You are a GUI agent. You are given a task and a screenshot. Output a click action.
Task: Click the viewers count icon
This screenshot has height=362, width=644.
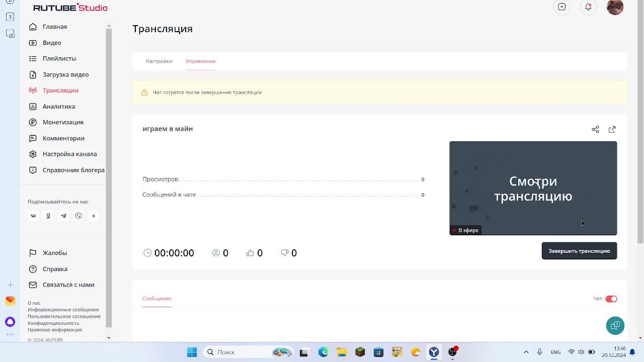tap(216, 253)
